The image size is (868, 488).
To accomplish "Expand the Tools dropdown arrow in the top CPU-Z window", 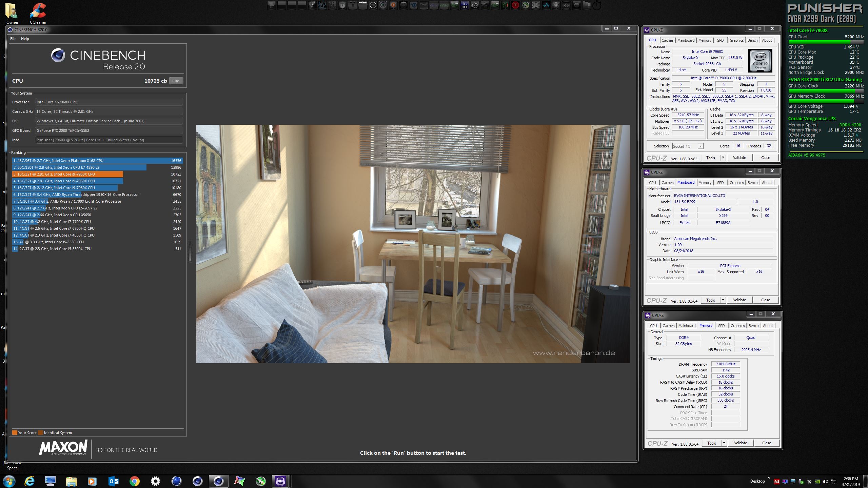I will 723,158.
